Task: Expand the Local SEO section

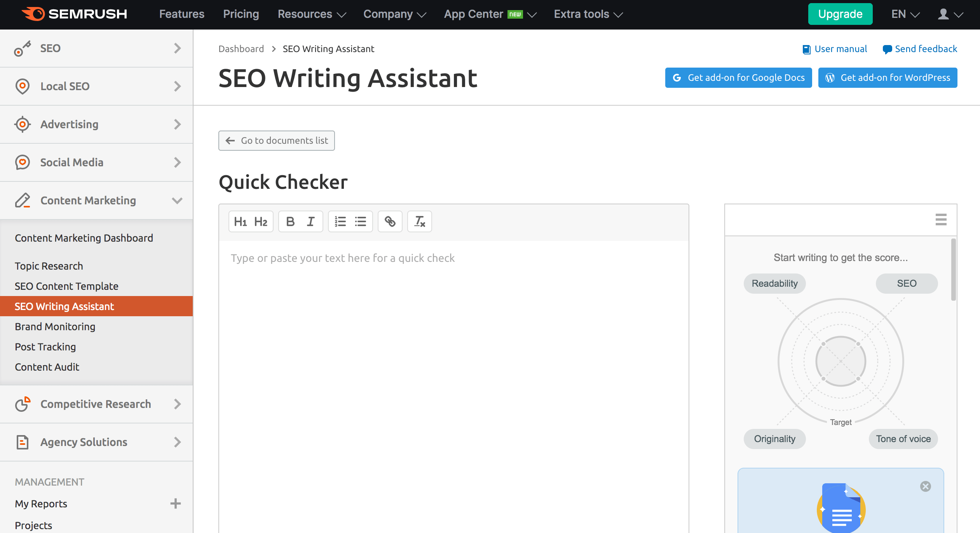Action: coord(178,86)
